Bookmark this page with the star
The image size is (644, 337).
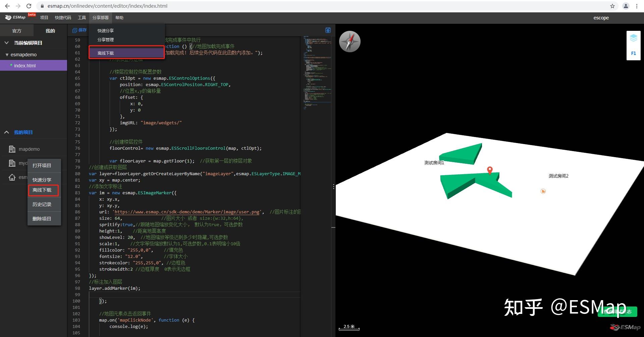(612, 6)
